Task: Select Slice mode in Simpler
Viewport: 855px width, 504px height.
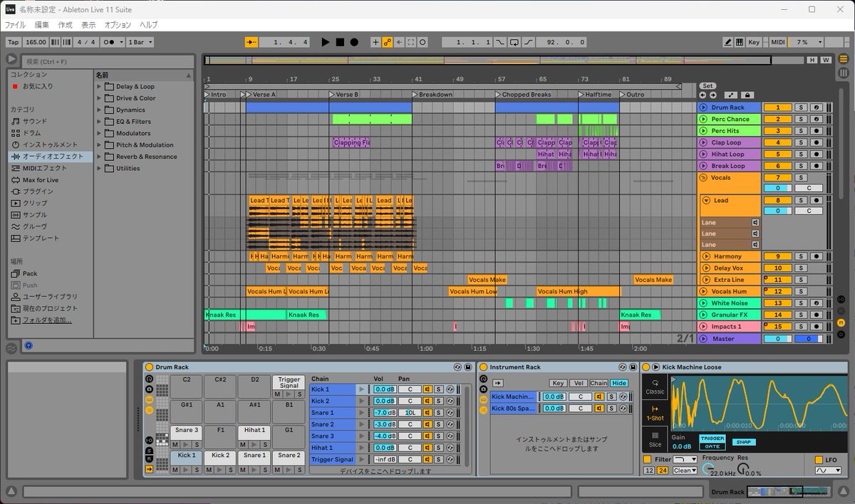Action: (655, 439)
